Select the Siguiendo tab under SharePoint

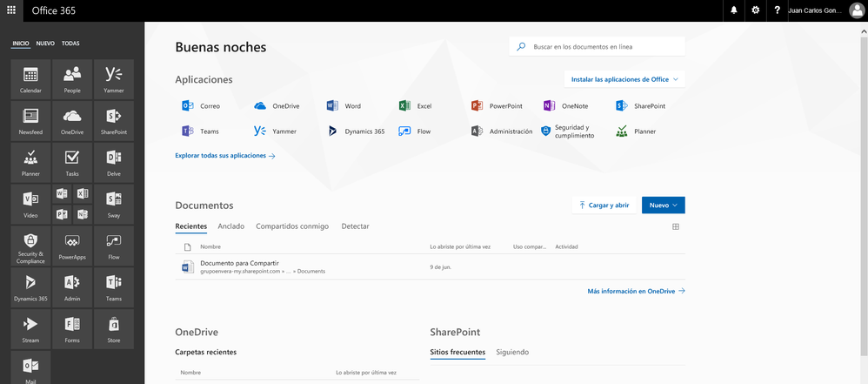pos(512,353)
